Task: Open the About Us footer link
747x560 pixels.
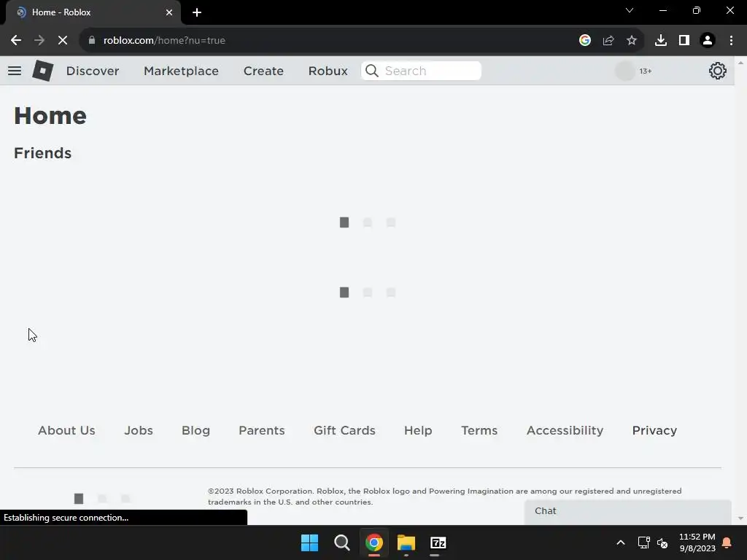Action: click(x=66, y=430)
